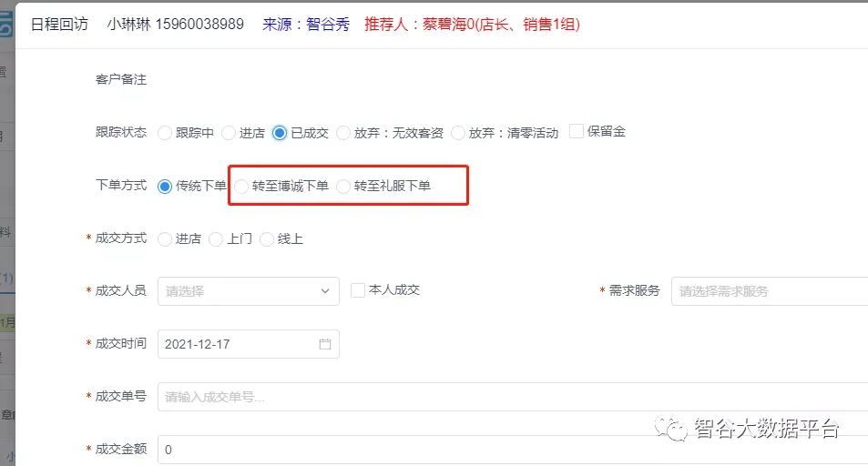Select 传统下单 order method
The image size is (868, 466).
pyautogui.click(x=165, y=186)
